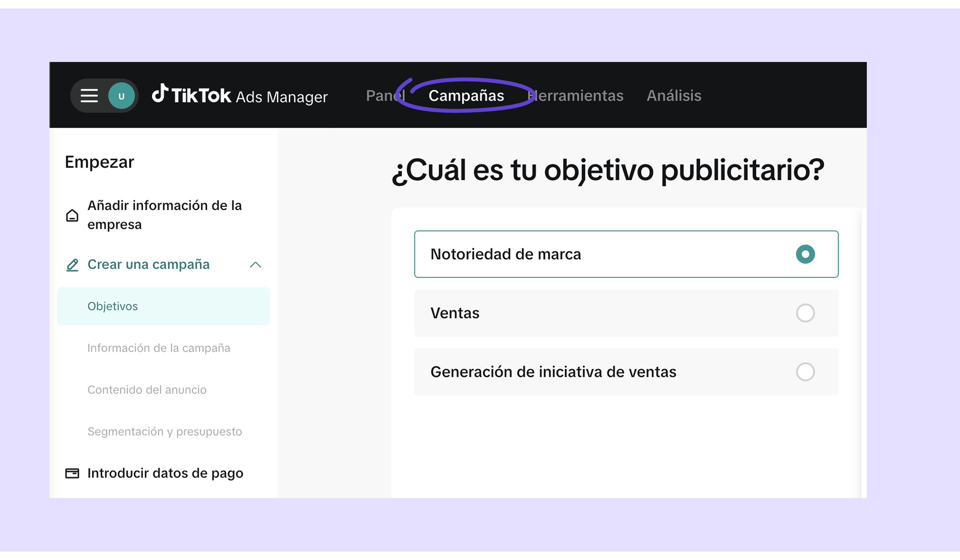The image size is (960, 560).
Task: Open the Campañas tab
Action: coord(466,96)
